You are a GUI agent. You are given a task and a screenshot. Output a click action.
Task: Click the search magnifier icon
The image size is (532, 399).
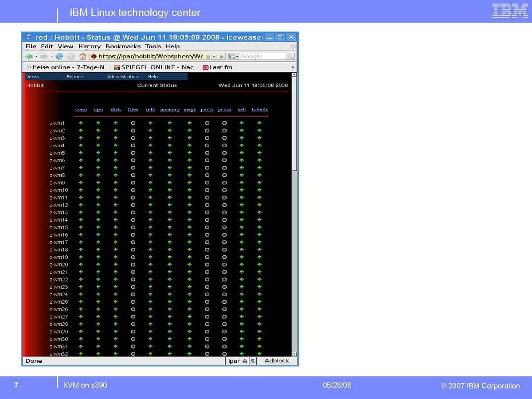coord(290,56)
